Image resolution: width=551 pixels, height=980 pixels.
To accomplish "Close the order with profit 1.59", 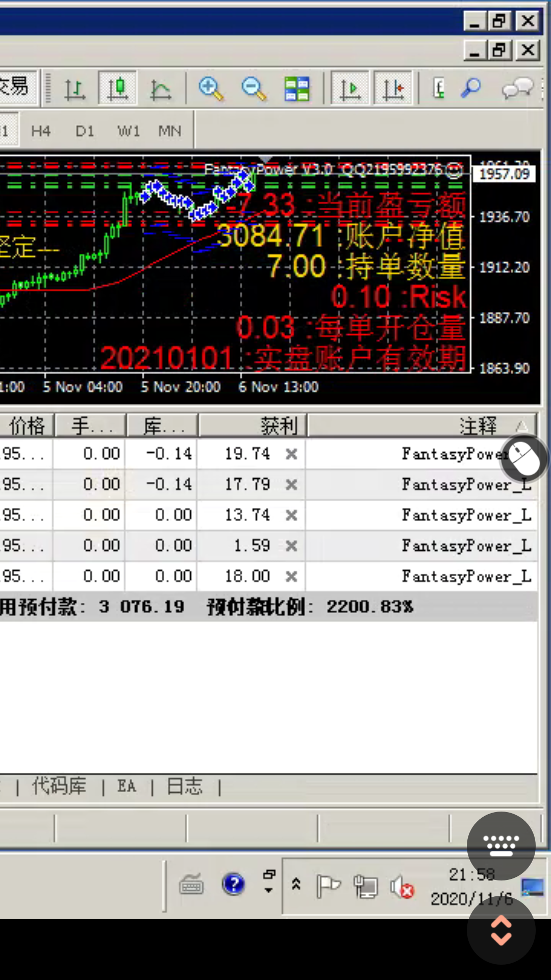I will [x=291, y=546].
